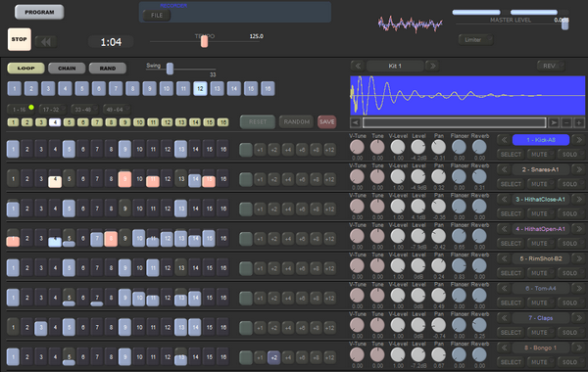Switch to pattern 12

pos(200,89)
